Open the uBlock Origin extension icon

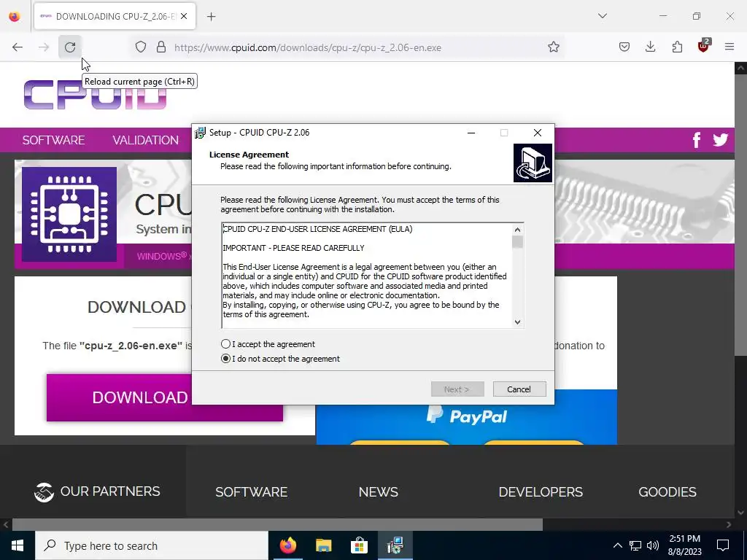[x=704, y=46]
